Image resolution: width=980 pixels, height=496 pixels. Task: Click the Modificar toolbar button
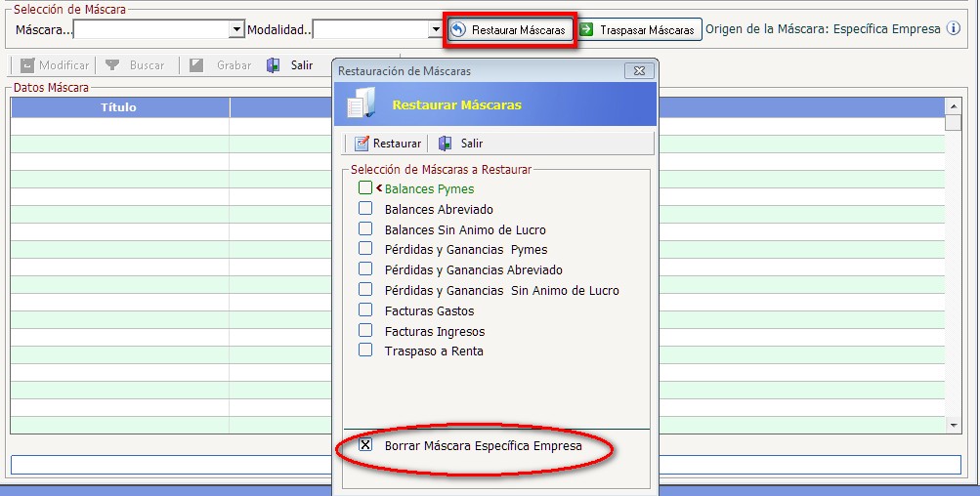pyautogui.click(x=54, y=65)
